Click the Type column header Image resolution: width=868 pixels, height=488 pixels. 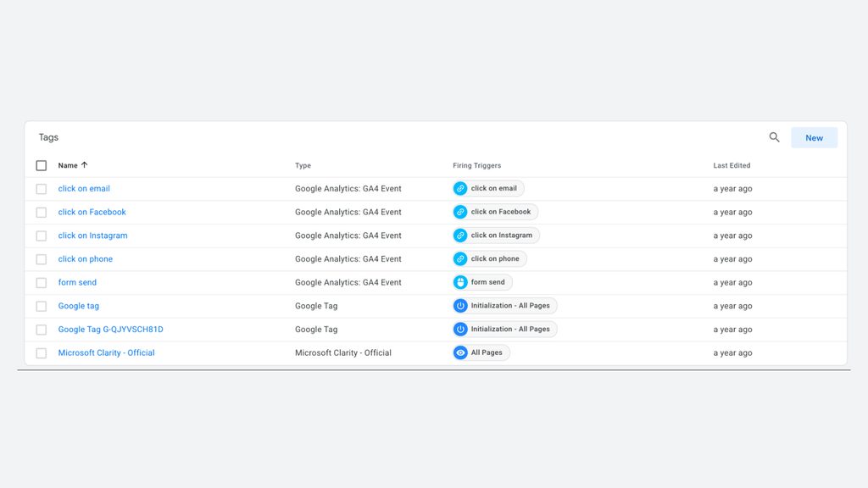(303, 165)
